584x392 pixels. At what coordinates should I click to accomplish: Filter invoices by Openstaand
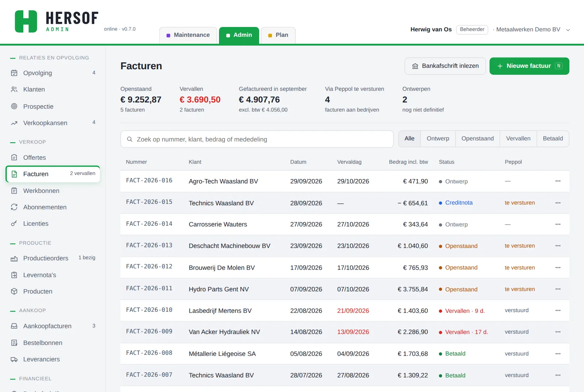click(477, 139)
